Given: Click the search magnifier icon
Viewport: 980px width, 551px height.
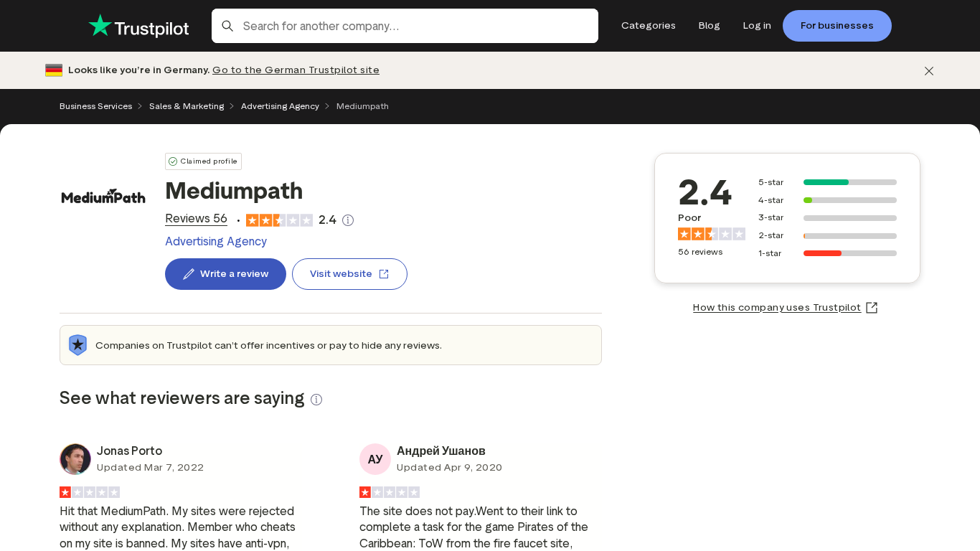Looking at the screenshot, I should [227, 26].
